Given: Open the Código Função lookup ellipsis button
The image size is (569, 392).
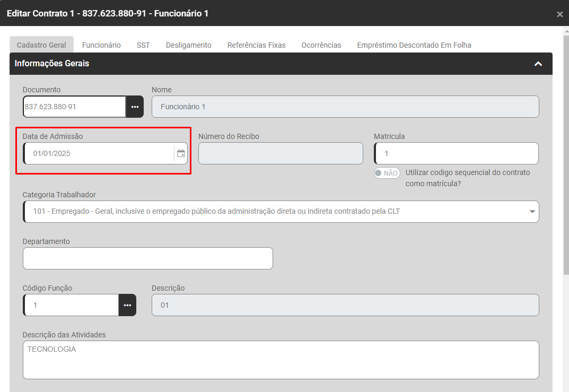Looking at the screenshot, I should coord(127,305).
